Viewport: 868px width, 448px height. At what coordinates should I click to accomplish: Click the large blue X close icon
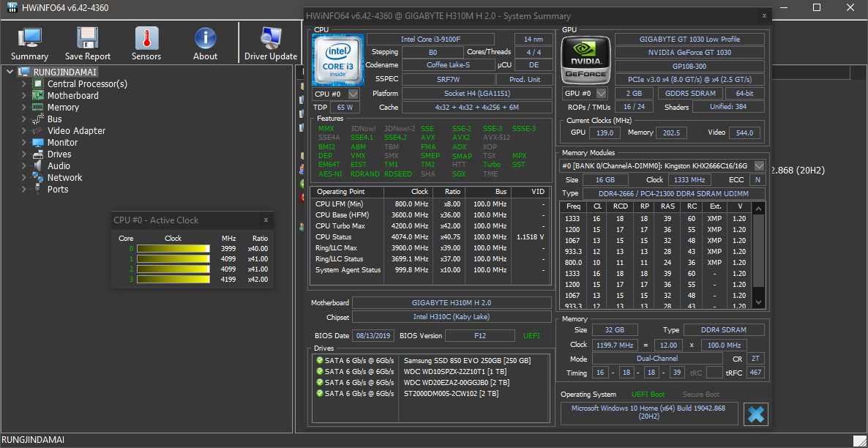point(755,414)
